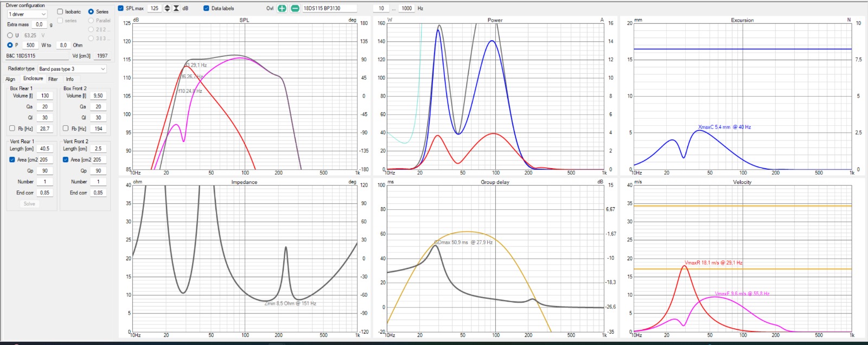Switch to the Align tab
The width and height of the screenshot is (868, 345).
(x=10, y=79)
